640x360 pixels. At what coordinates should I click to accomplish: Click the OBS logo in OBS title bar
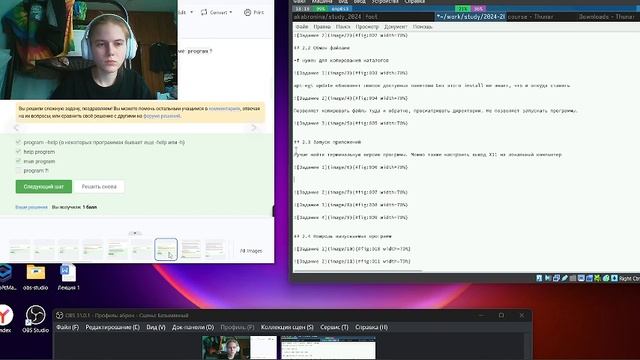(x=60, y=315)
